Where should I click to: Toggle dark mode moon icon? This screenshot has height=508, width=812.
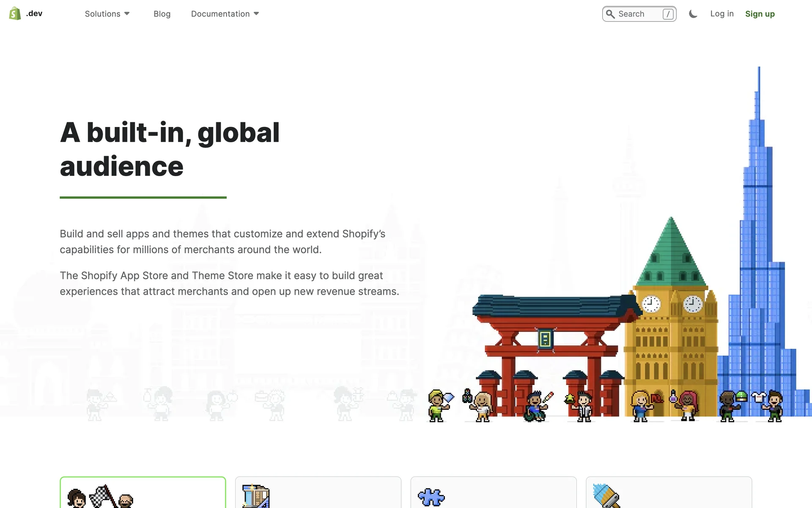693,14
